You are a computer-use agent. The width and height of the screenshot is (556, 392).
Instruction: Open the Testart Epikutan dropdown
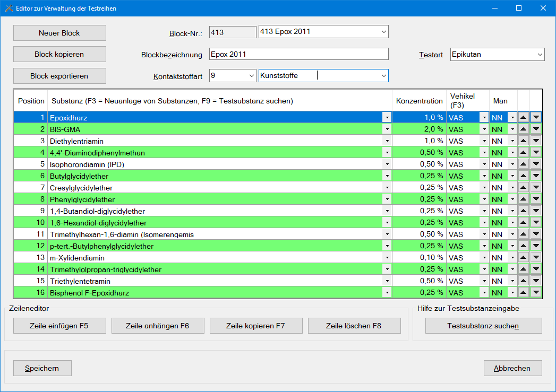540,55
